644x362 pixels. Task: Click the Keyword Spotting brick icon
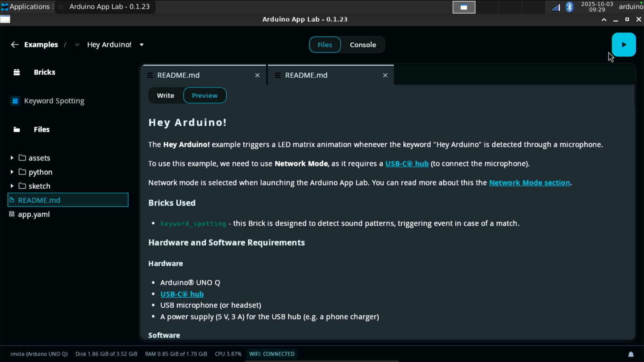click(15, 101)
